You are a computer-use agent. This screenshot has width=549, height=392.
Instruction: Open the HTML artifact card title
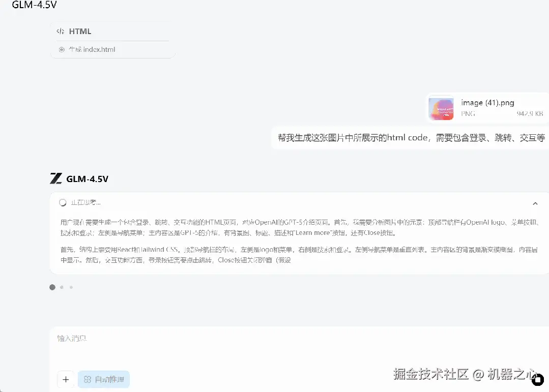click(x=80, y=31)
